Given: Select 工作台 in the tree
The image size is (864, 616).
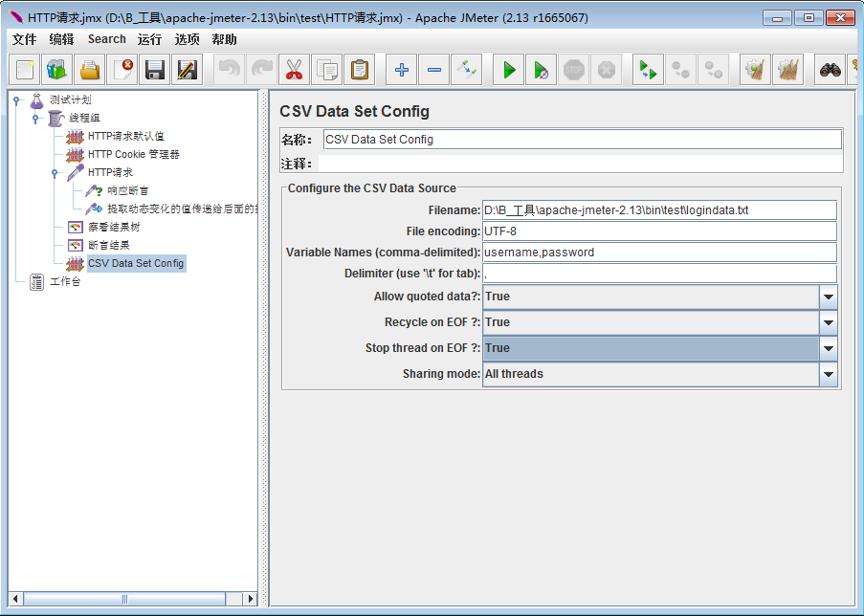Looking at the screenshot, I should [x=65, y=281].
